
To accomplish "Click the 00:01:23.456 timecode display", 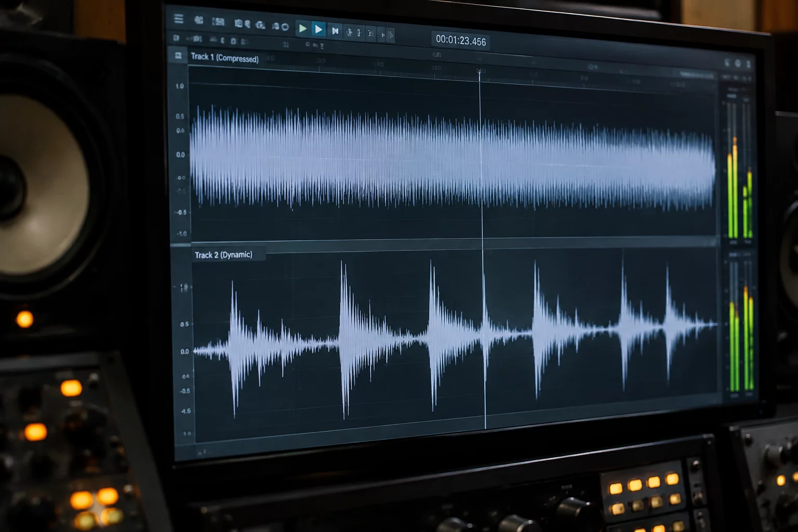I will [461, 41].
